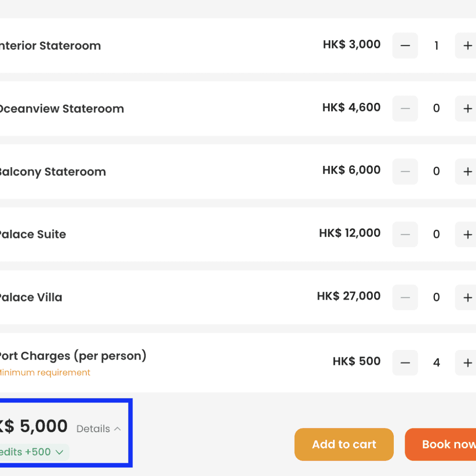Decrease Interior Stateroom quantity with minus
The image size is (476, 476).
click(x=405, y=46)
